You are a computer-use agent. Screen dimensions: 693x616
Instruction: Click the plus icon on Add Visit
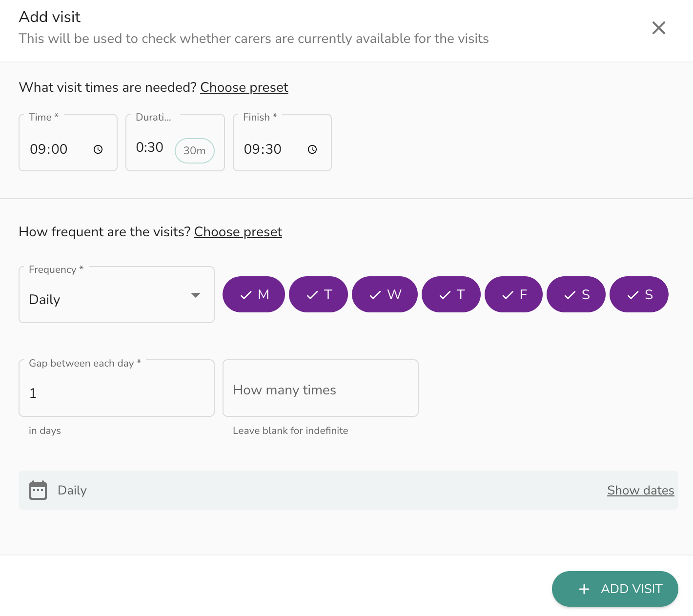tap(584, 589)
